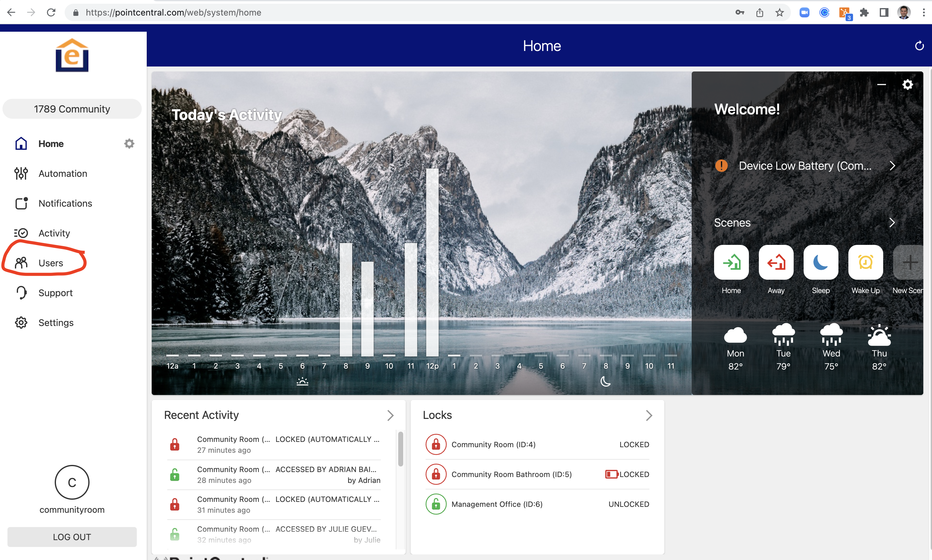Open welcome card settings gear
This screenshot has height=560, width=932.
[907, 85]
